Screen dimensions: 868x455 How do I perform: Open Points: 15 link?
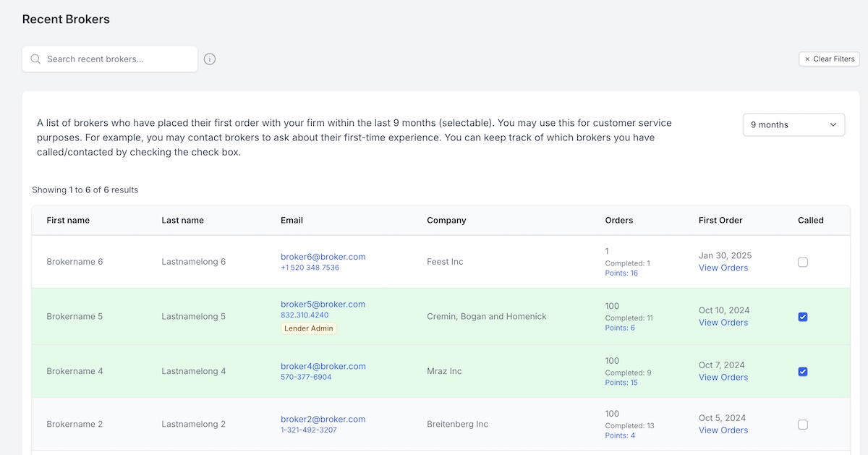pos(621,383)
